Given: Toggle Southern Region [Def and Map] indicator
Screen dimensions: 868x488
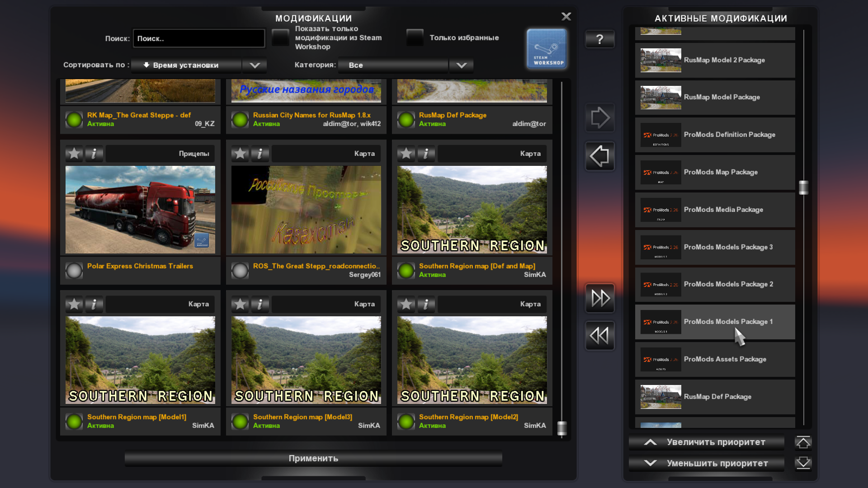Looking at the screenshot, I should tap(406, 271).
